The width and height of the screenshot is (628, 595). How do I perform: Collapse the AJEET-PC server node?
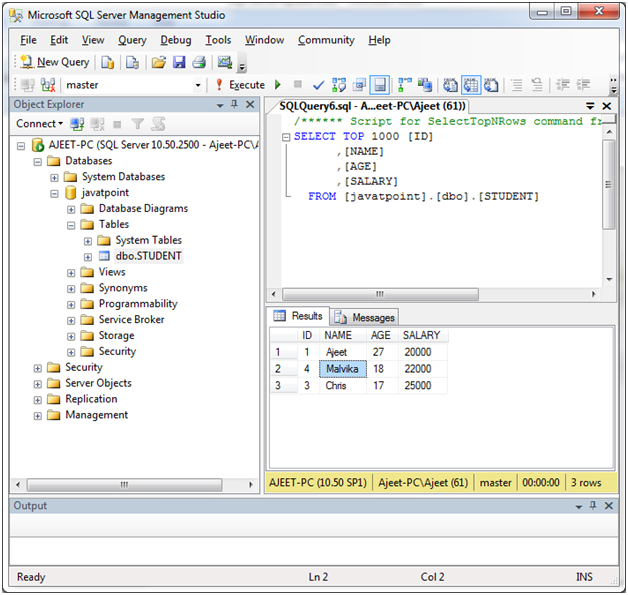21,146
